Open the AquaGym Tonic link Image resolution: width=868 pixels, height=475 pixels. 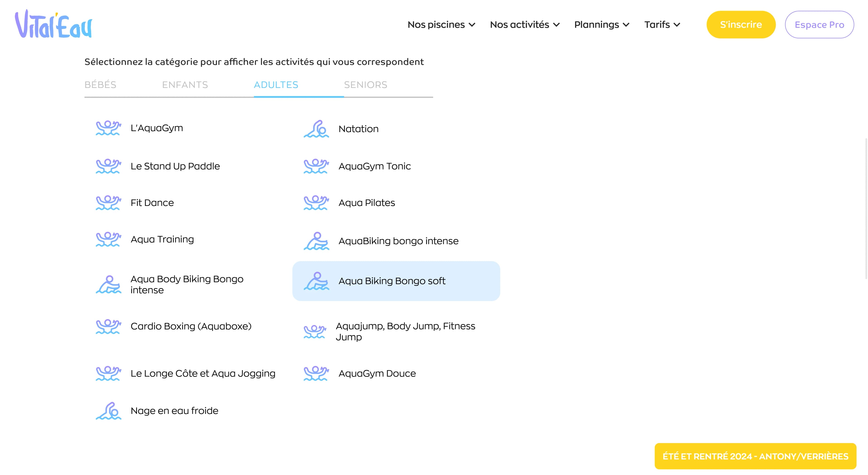coord(374,166)
